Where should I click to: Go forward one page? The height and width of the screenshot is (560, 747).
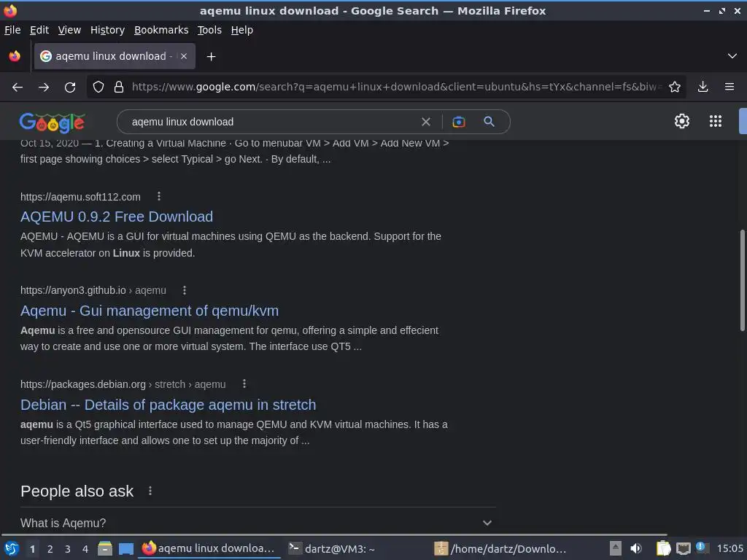coord(44,87)
